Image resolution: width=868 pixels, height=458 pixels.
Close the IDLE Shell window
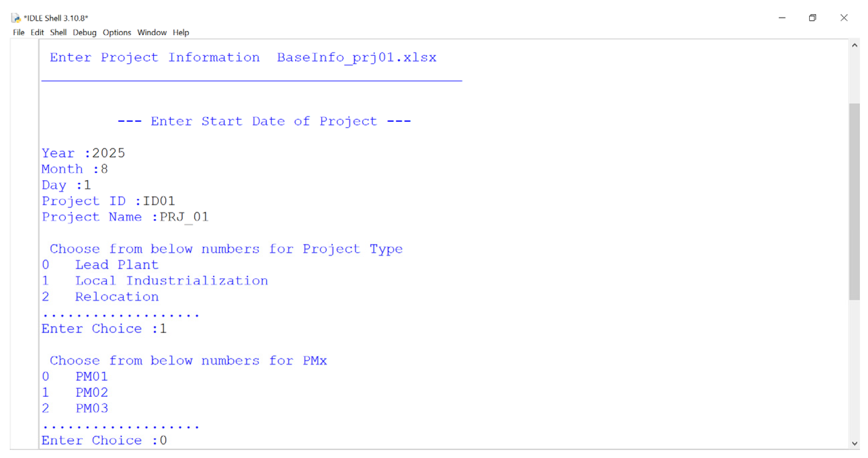[x=844, y=18]
